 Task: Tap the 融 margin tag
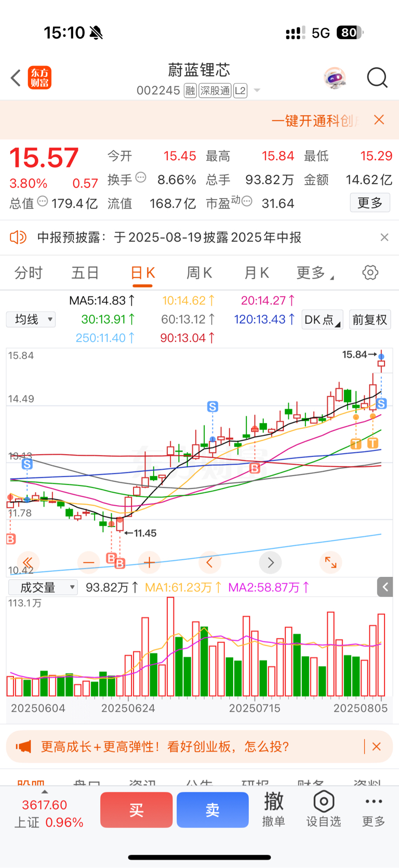pos(190,91)
